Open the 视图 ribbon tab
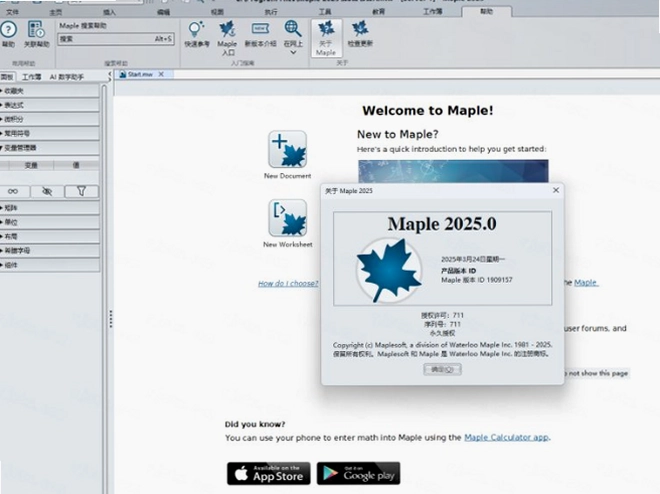This screenshot has width=660, height=494. click(x=217, y=12)
